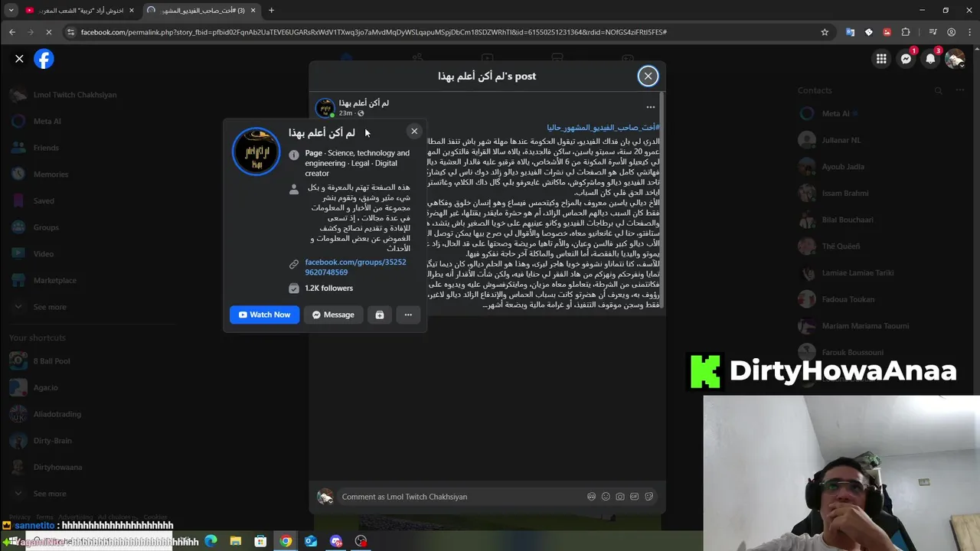Screen dimensions: 980x551
Task: Open the Extensions puzzle menu
Action: tap(906, 32)
